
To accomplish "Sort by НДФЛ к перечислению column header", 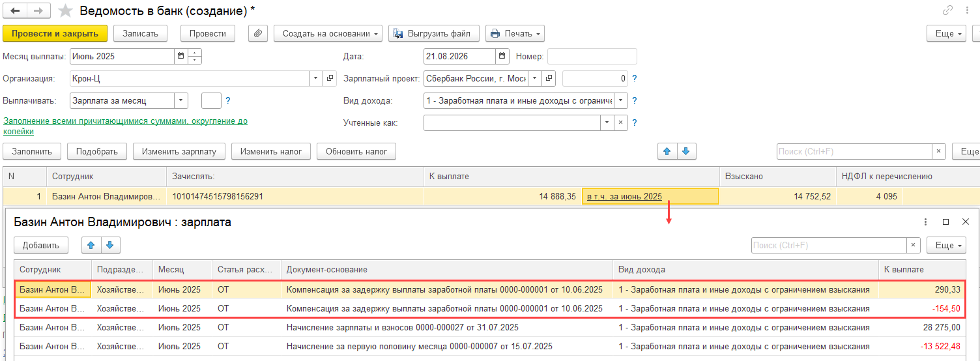I will coord(908,176).
